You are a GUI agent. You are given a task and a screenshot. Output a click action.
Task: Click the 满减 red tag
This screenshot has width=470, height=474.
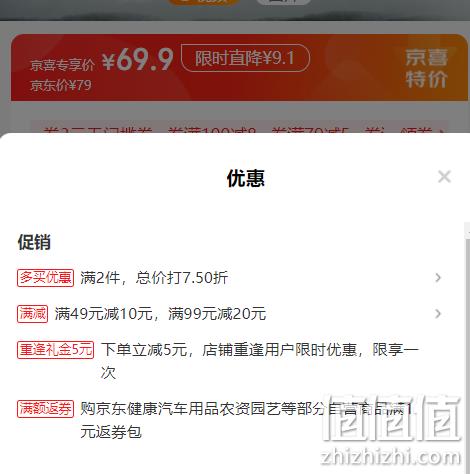click(x=32, y=314)
